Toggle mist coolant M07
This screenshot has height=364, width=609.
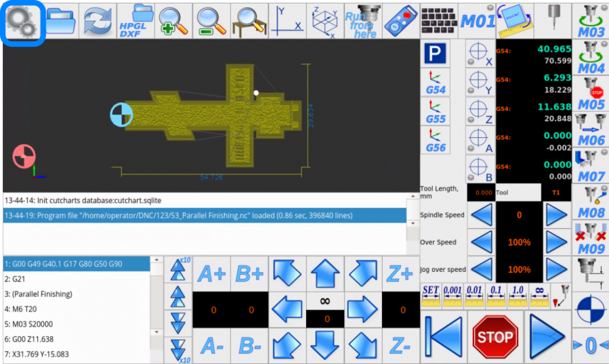click(591, 166)
